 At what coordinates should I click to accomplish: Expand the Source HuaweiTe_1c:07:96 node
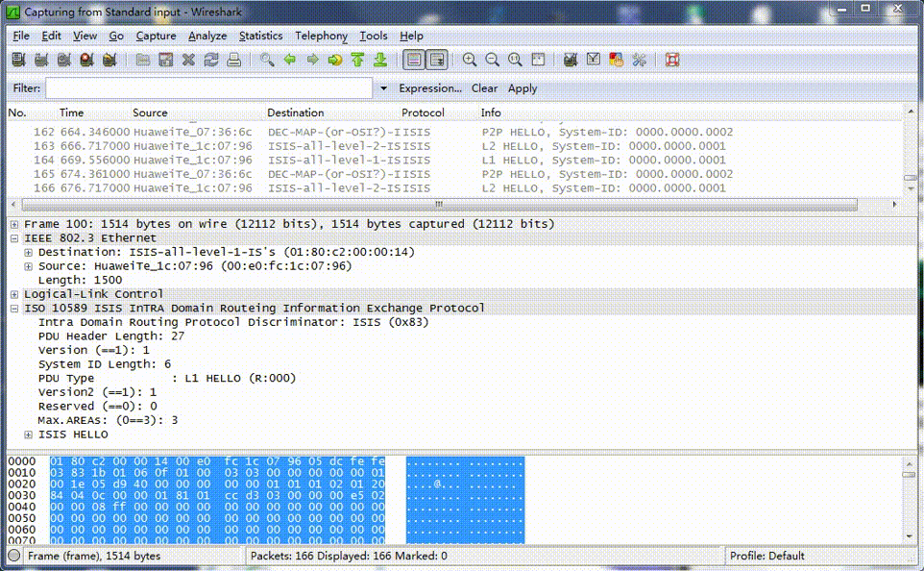tap(28, 266)
